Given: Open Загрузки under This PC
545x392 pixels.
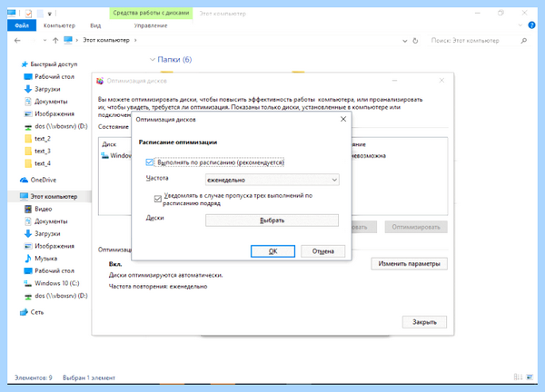Looking at the screenshot, I should [x=47, y=234].
